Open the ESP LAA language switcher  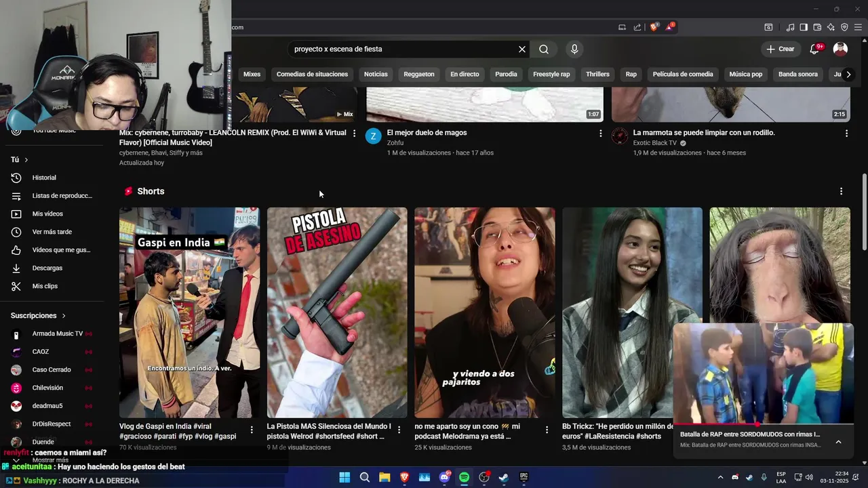[781, 477]
